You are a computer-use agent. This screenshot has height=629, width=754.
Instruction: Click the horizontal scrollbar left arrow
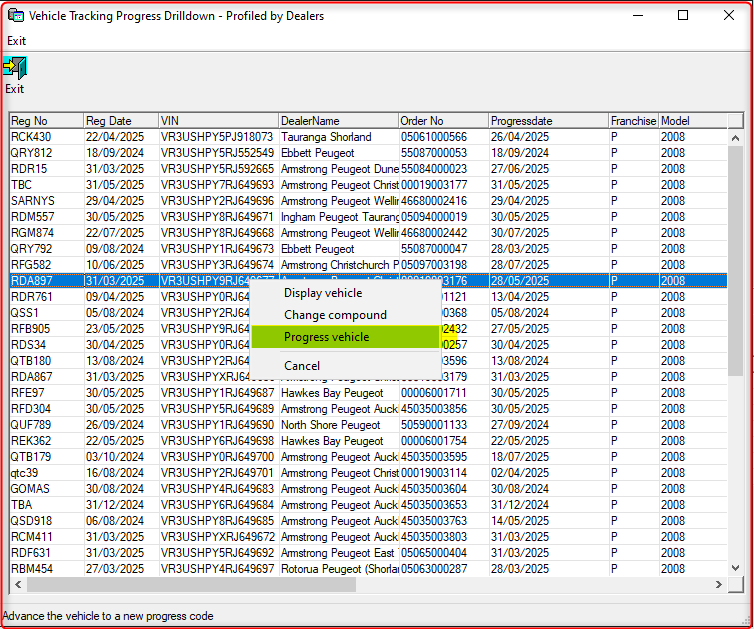(17, 585)
